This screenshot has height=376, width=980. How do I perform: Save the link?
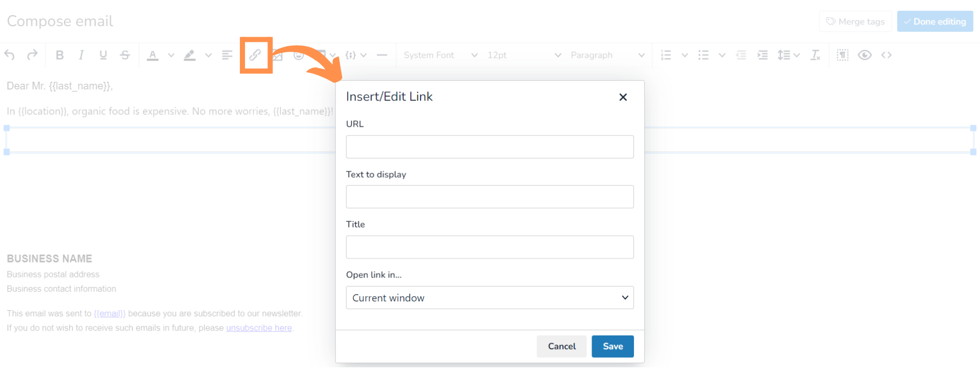612,346
